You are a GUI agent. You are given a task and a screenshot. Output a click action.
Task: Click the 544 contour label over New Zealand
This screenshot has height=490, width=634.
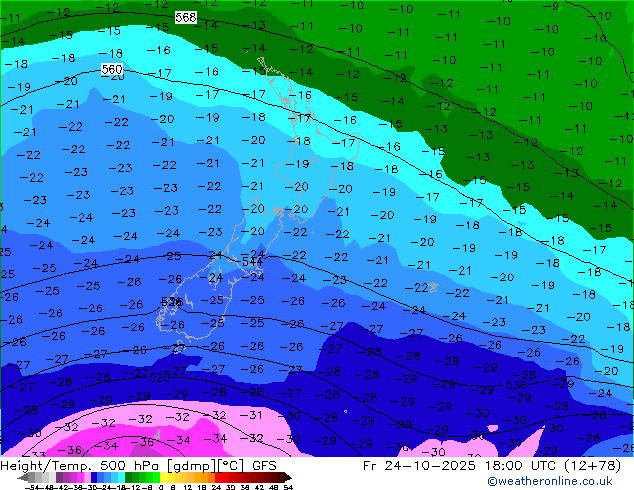[252, 262]
